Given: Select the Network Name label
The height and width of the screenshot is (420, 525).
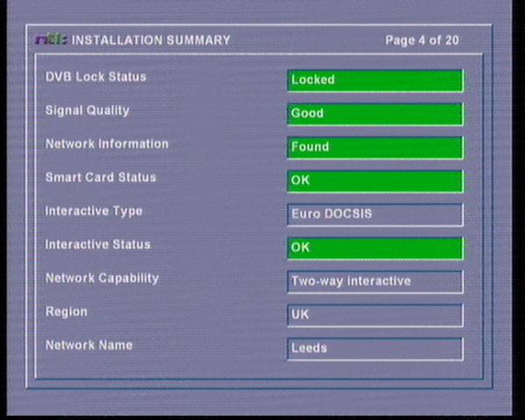Looking at the screenshot, I should (x=89, y=345).
